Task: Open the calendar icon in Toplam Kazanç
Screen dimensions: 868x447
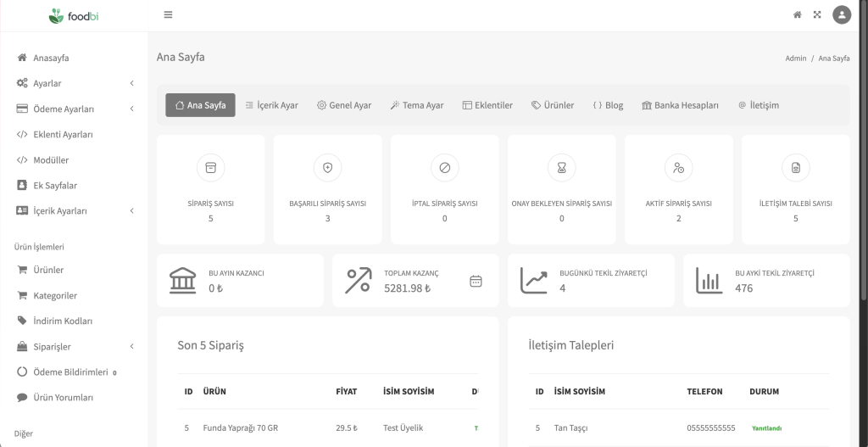Action: click(476, 282)
